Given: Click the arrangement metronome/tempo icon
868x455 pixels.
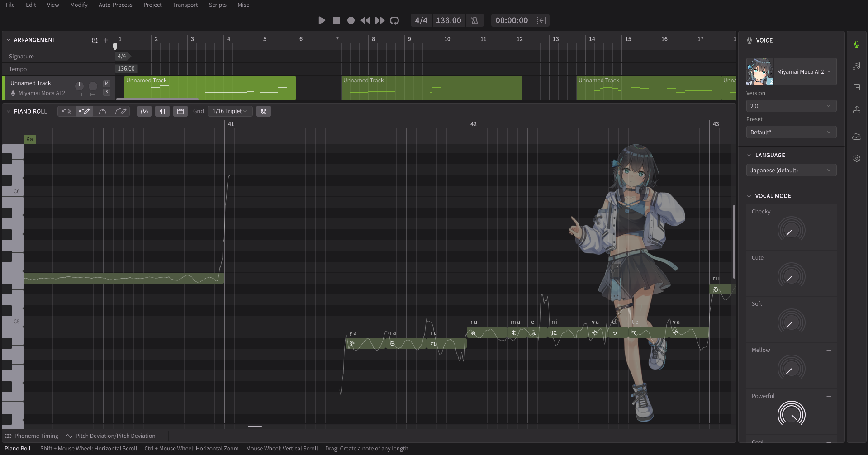Looking at the screenshot, I should 95,40.
